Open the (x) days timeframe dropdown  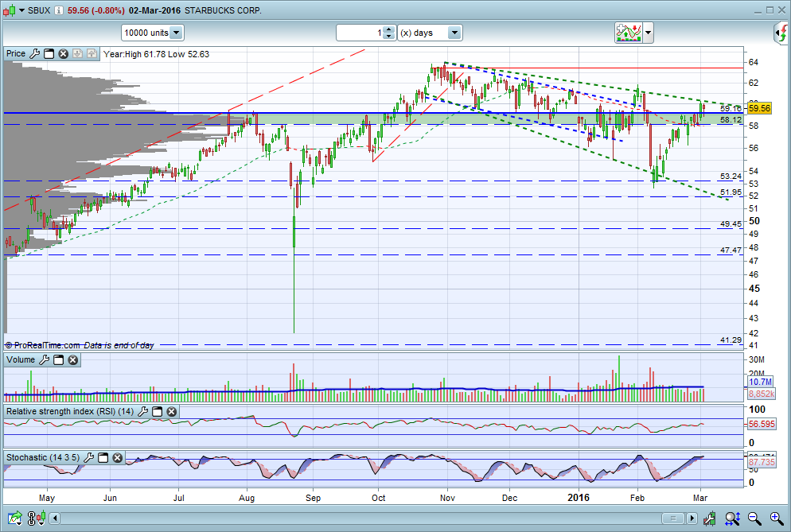[x=430, y=33]
